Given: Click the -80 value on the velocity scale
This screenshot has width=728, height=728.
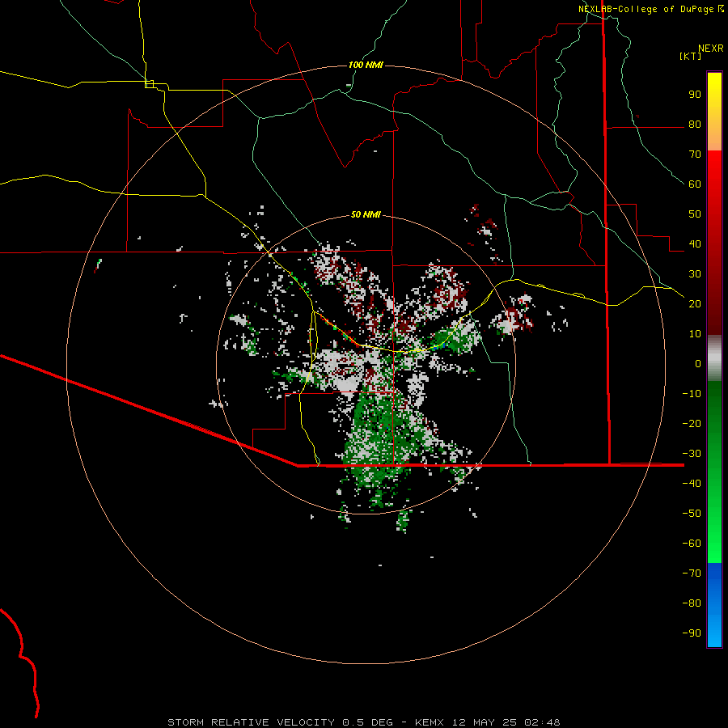Looking at the screenshot, I should click(692, 603).
